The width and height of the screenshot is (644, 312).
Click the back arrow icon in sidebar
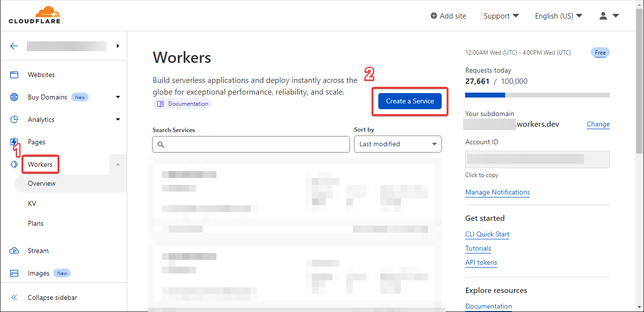point(14,46)
